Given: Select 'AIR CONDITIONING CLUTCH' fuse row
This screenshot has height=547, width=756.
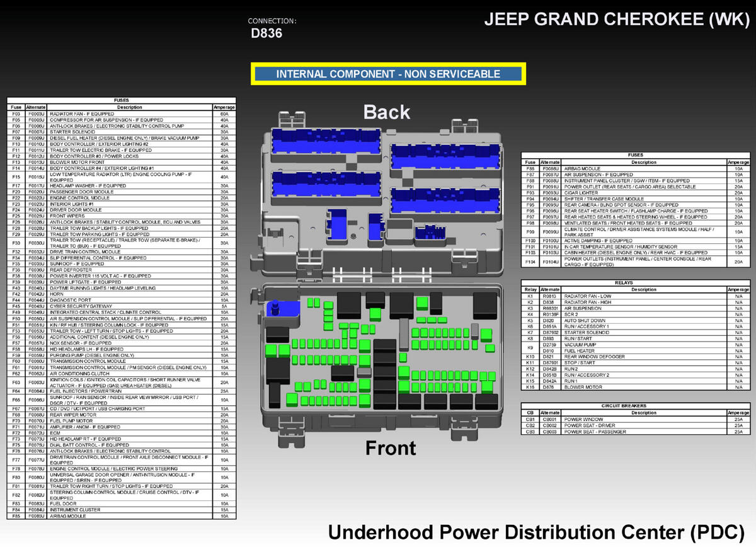Looking at the screenshot, I should [x=122, y=373].
